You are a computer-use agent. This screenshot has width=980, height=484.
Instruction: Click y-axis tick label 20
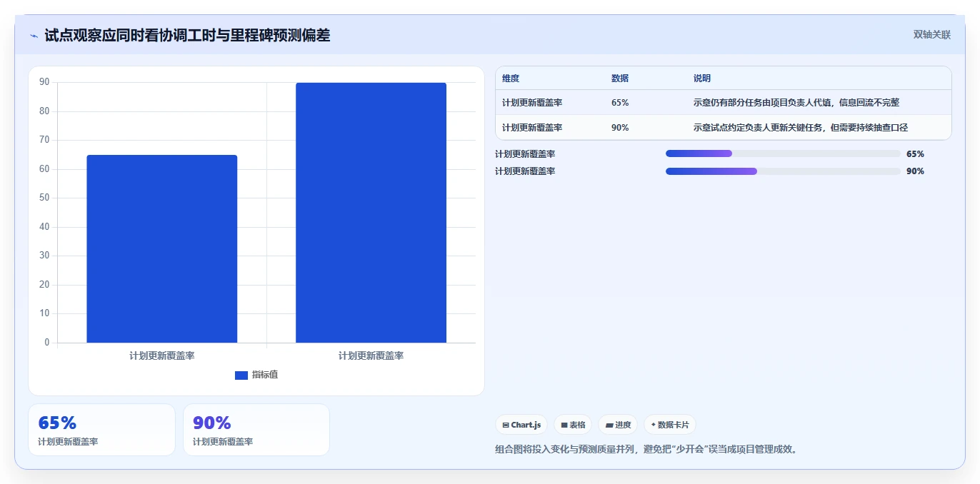44,285
